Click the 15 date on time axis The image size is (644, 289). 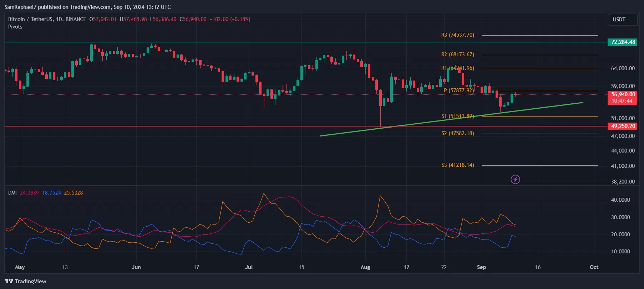click(x=301, y=267)
